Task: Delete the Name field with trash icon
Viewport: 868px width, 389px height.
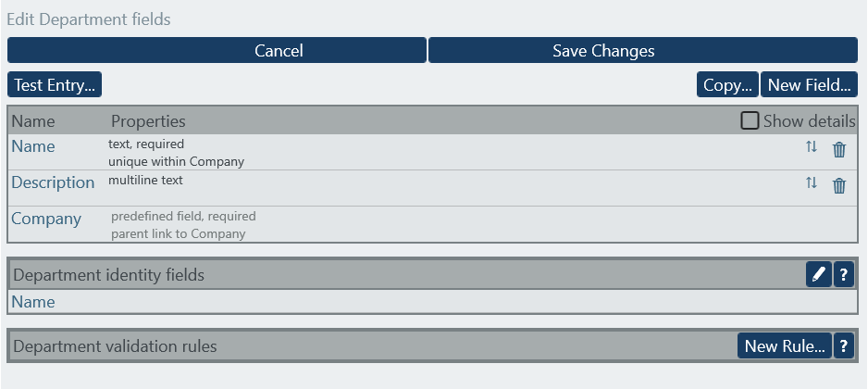Action: pos(839,149)
